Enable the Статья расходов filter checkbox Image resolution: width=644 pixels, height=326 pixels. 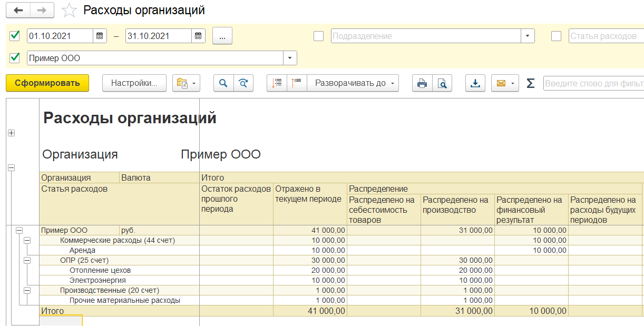(x=556, y=36)
